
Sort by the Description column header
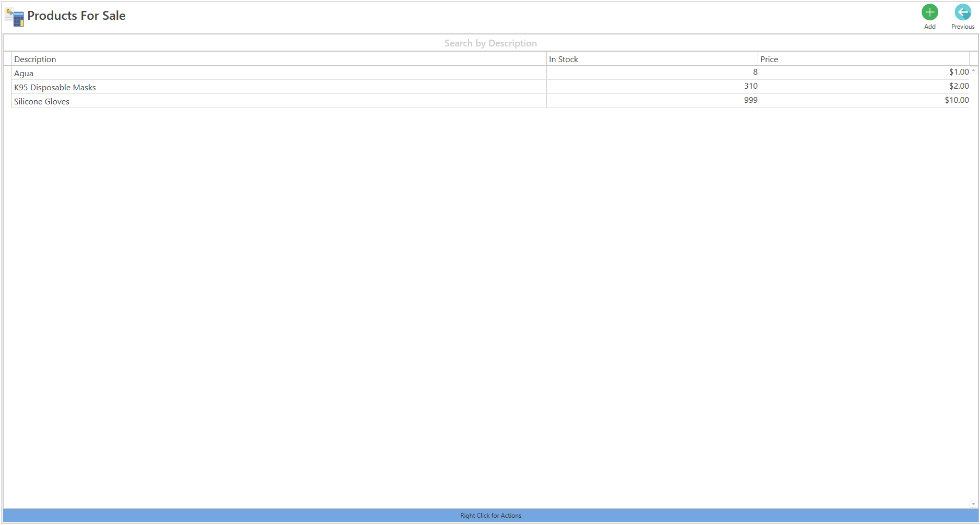pos(279,59)
